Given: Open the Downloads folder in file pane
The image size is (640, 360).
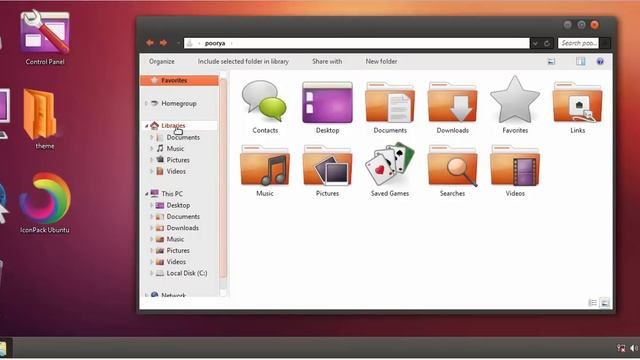Looking at the screenshot, I should (x=452, y=102).
